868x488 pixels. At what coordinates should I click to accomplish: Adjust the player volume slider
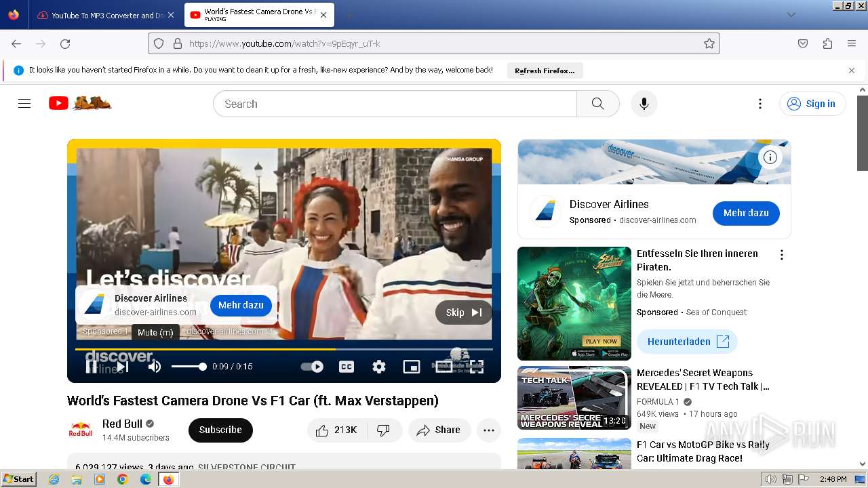click(189, 367)
